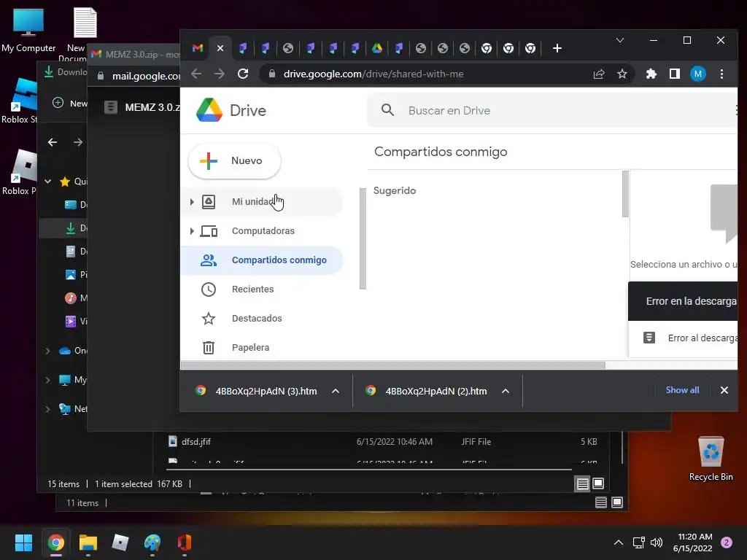Open Recientes in the Drive sidebar
Viewport: 747px width, 560px height.
click(x=262, y=289)
